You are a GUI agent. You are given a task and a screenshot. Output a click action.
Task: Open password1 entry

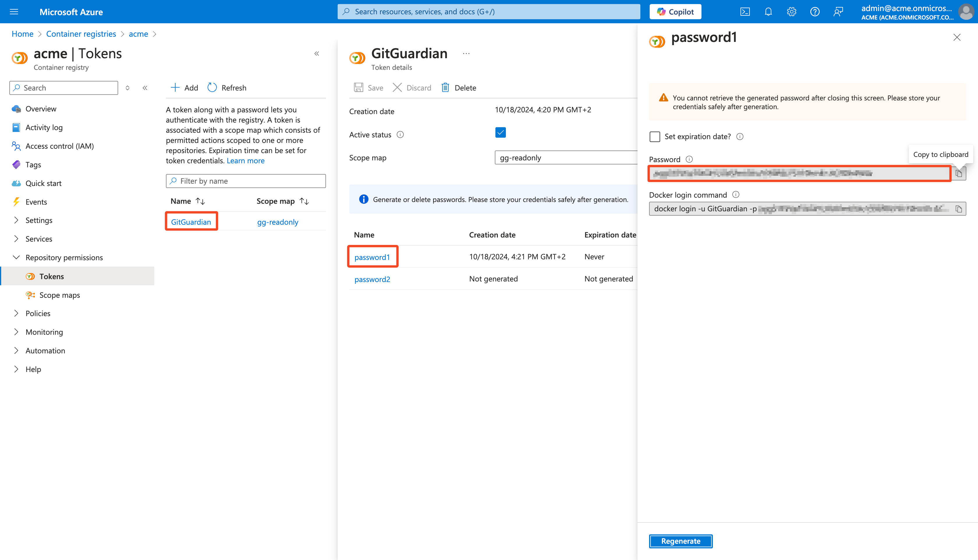pyautogui.click(x=372, y=257)
